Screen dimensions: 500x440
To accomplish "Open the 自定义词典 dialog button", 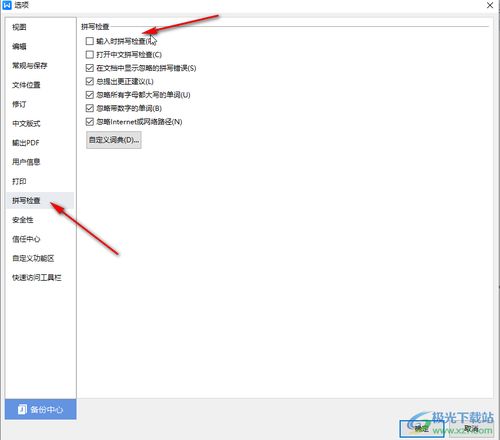I will point(114,140).
